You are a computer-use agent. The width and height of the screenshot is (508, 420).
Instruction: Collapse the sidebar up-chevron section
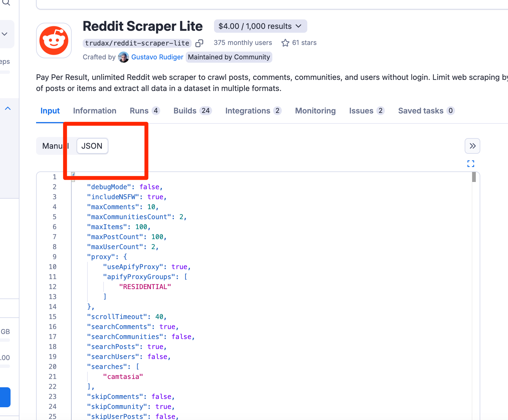(x=8, y=108)
